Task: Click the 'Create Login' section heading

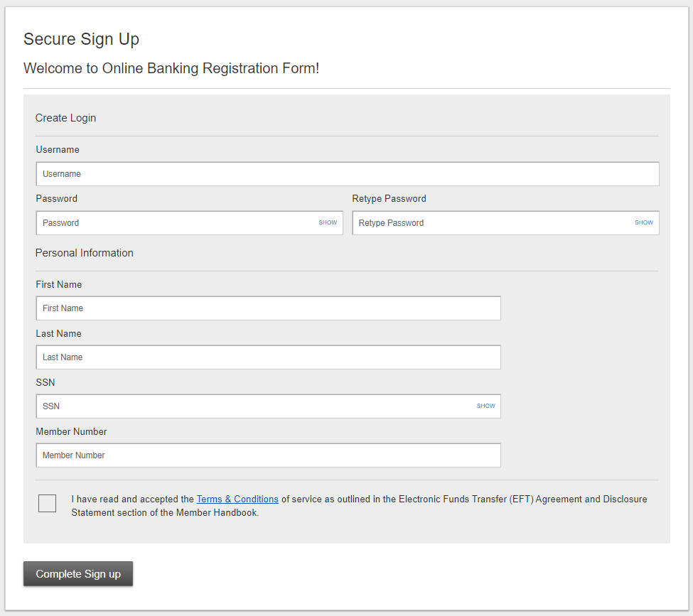Action: point(65,118)
